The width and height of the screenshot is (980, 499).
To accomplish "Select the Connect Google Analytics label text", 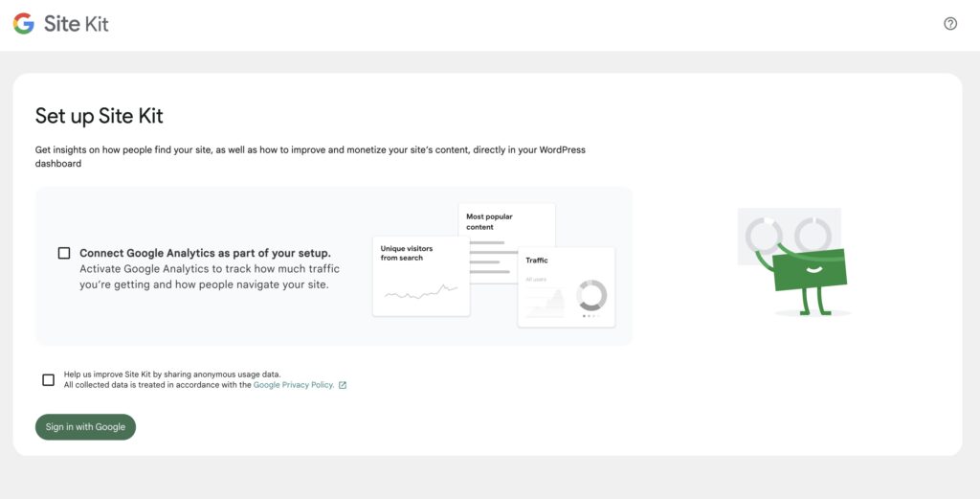I will 205,253.
